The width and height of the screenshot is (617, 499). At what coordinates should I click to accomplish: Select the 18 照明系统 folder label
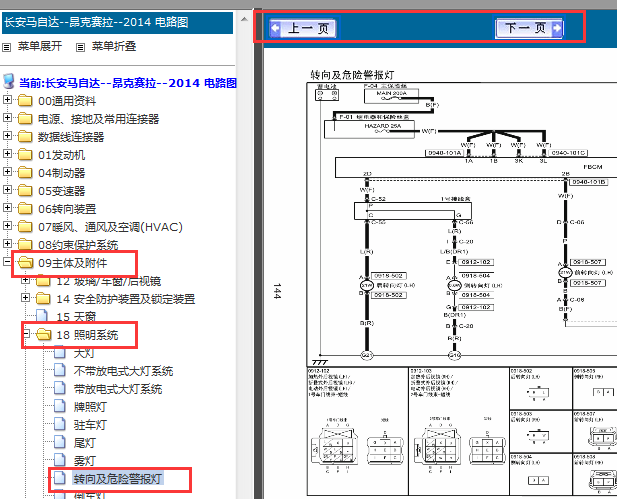click(x=87, y=335)
